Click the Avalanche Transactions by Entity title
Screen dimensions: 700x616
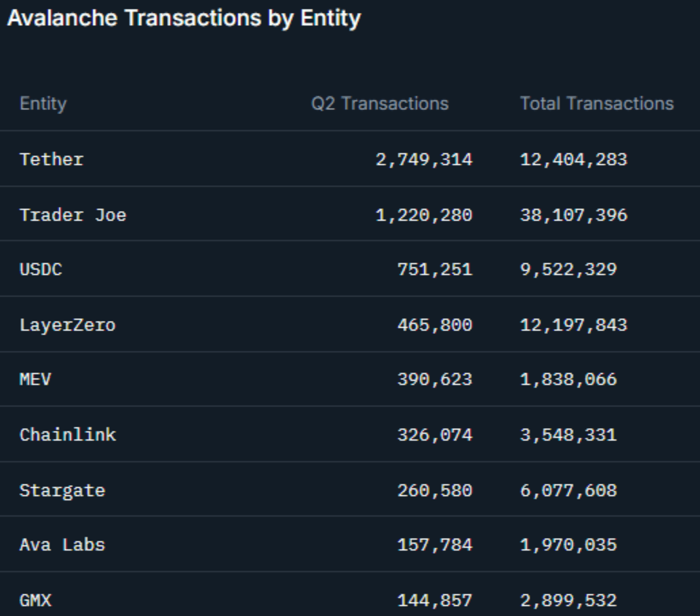[x=184, y=18]
